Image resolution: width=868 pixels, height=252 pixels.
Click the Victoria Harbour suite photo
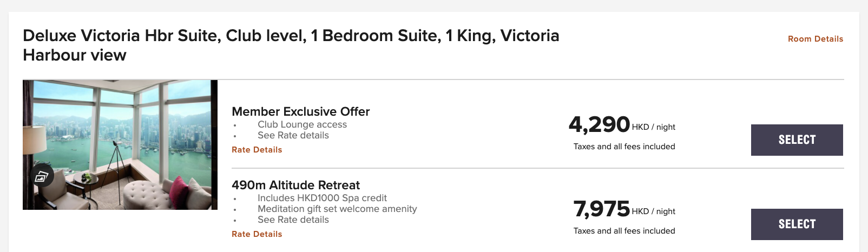coord(120,145)
